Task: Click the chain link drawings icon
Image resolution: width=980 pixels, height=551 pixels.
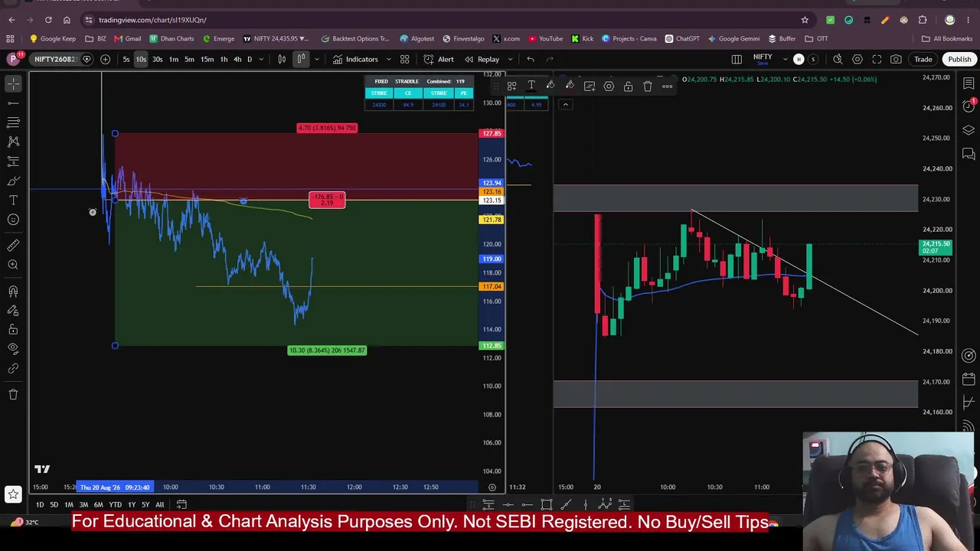Action: click(x=13, y=369)
